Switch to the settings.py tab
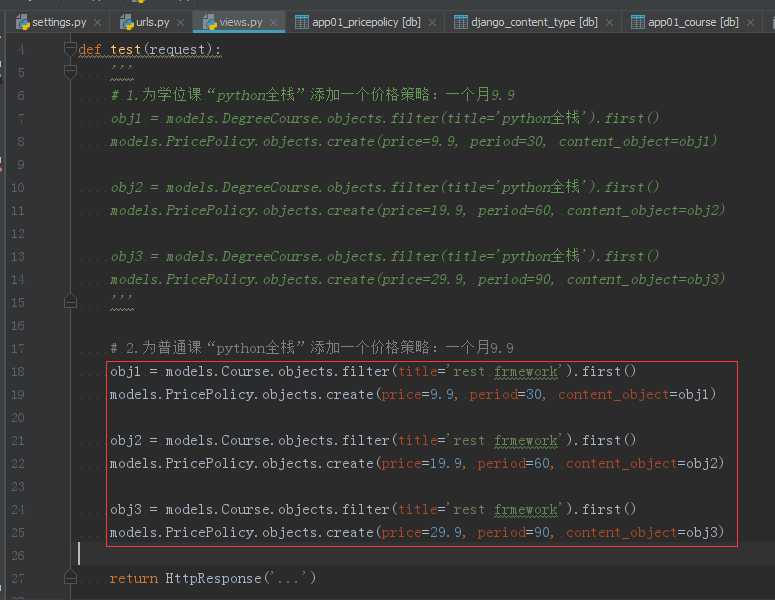The image size is (775, 600). pos(59,22)
